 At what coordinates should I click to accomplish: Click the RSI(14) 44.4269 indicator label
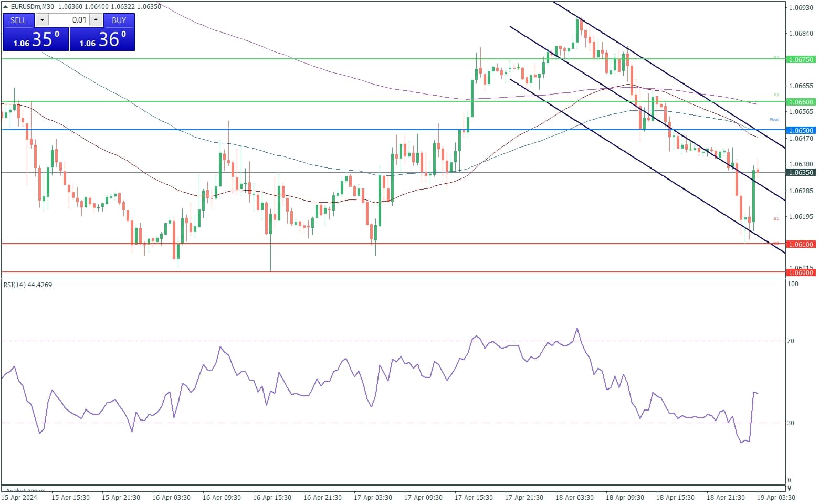[28, 285]
